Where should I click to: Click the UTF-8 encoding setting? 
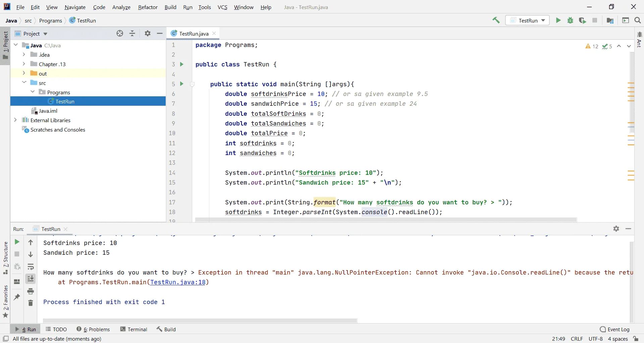click(x=596, y=339)
